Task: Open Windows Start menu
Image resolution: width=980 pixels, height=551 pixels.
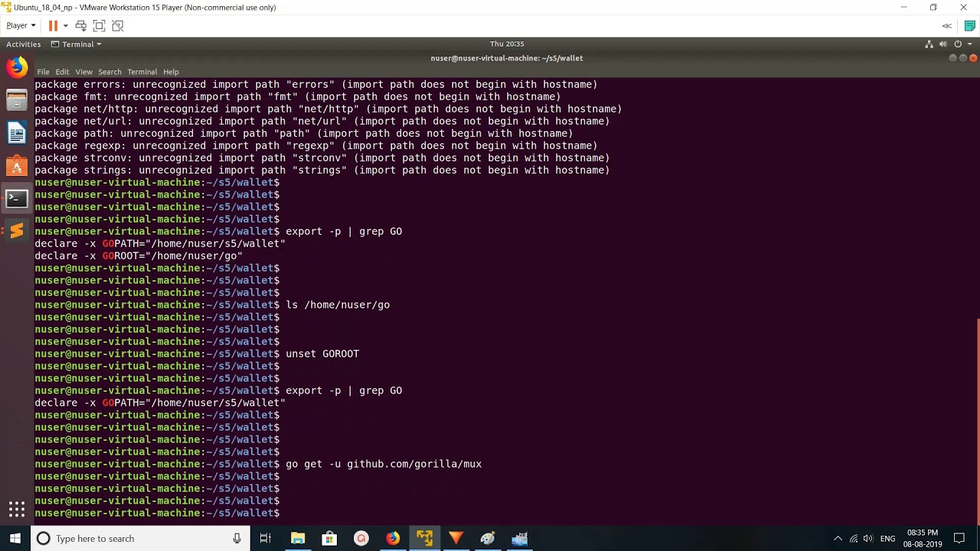Action: 15,539
